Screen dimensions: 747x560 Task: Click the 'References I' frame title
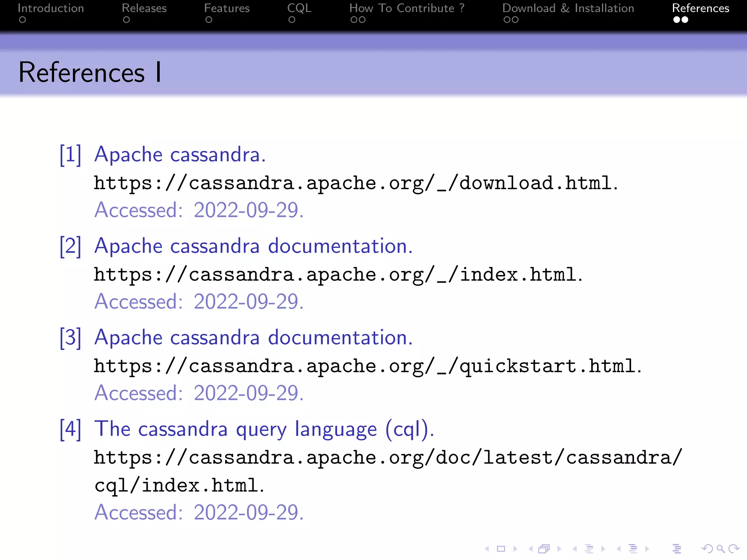tap(90, 72)
